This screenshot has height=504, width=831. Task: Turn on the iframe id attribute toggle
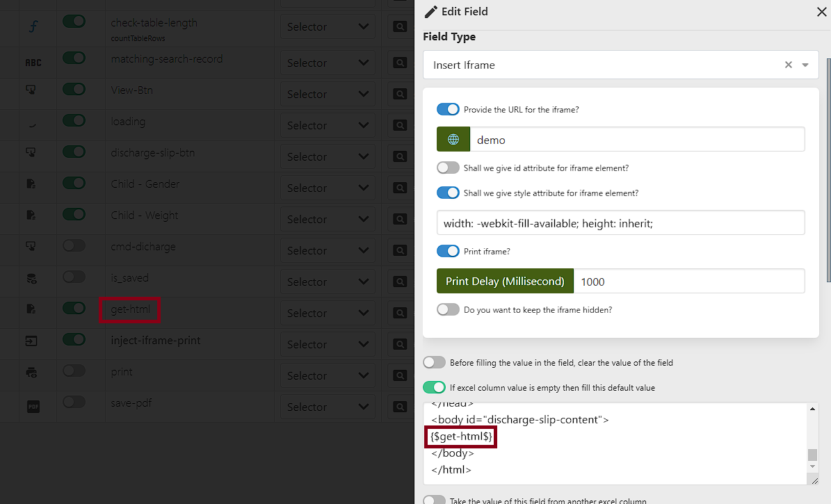point(448,168)
